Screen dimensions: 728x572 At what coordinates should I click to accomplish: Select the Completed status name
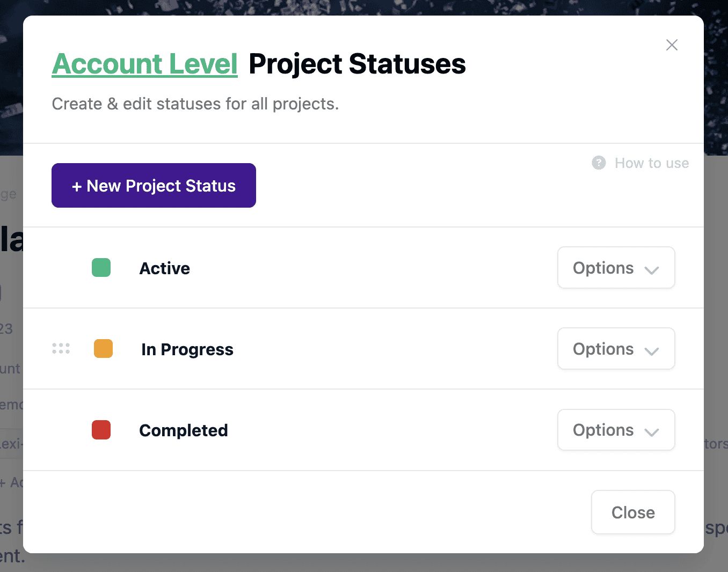coord(183,430)
